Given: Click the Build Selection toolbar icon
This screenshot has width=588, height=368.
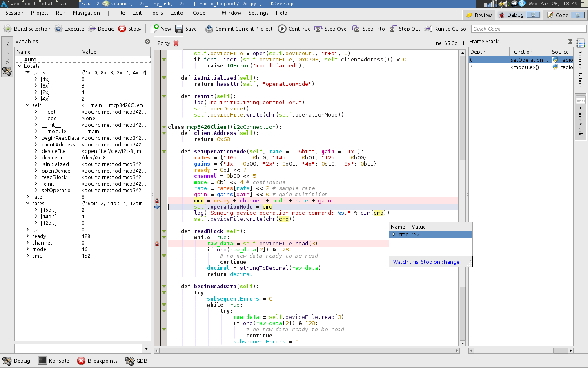Looking at the screenshot, I should [x=8, y=29].
